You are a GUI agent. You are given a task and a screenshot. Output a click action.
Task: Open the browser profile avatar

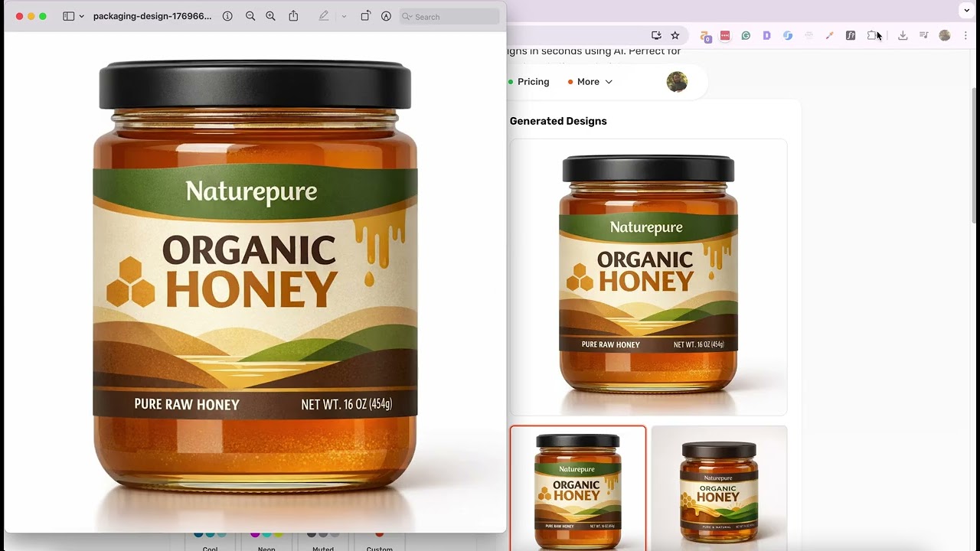945,35
